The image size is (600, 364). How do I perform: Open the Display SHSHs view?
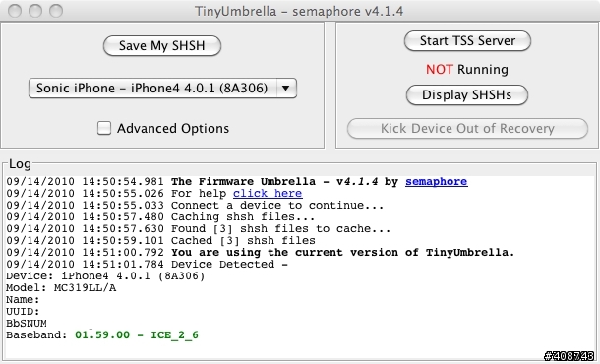(467, 94)
